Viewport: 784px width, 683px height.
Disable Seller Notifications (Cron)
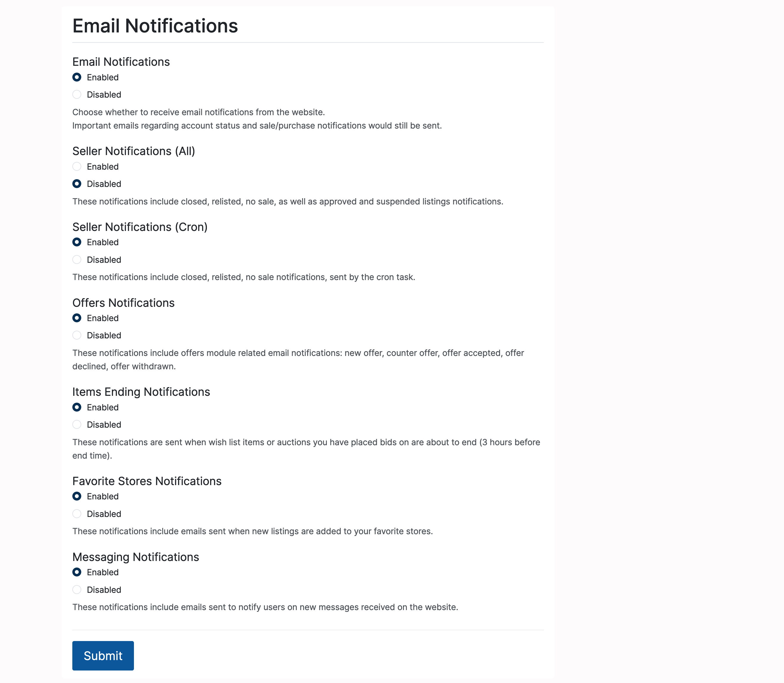77,260
